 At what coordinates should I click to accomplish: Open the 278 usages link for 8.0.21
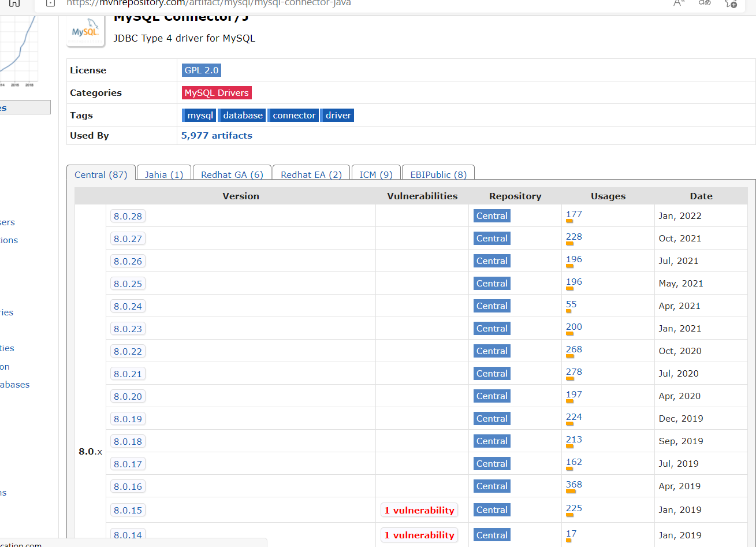(574, 372)
